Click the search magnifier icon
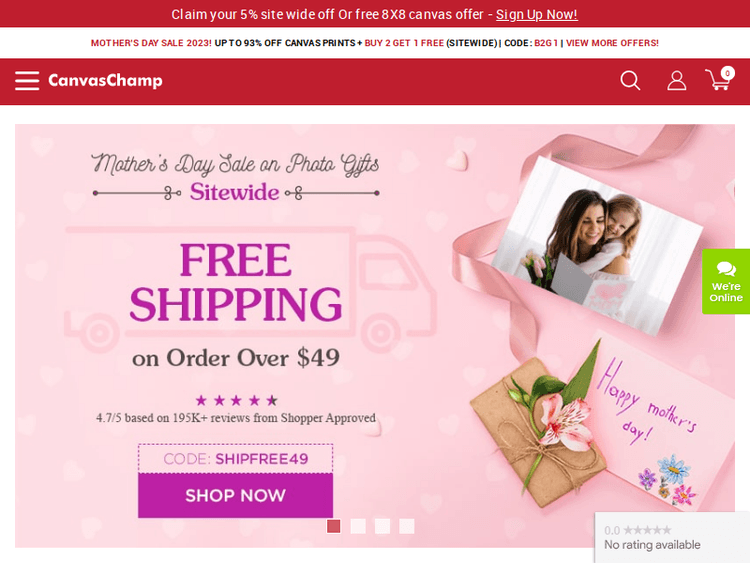Viewport: 750px width, 563px height. [x=630, y=80]
